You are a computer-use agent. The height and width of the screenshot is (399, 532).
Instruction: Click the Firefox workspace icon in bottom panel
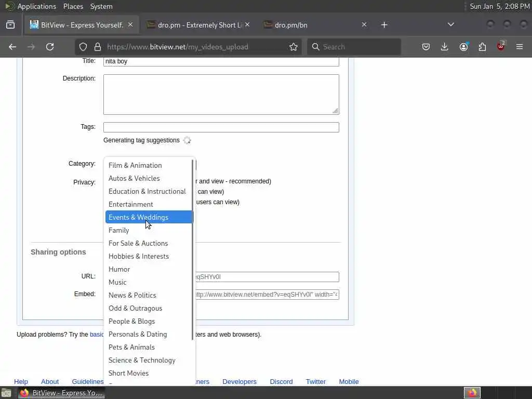pos(472,393)
